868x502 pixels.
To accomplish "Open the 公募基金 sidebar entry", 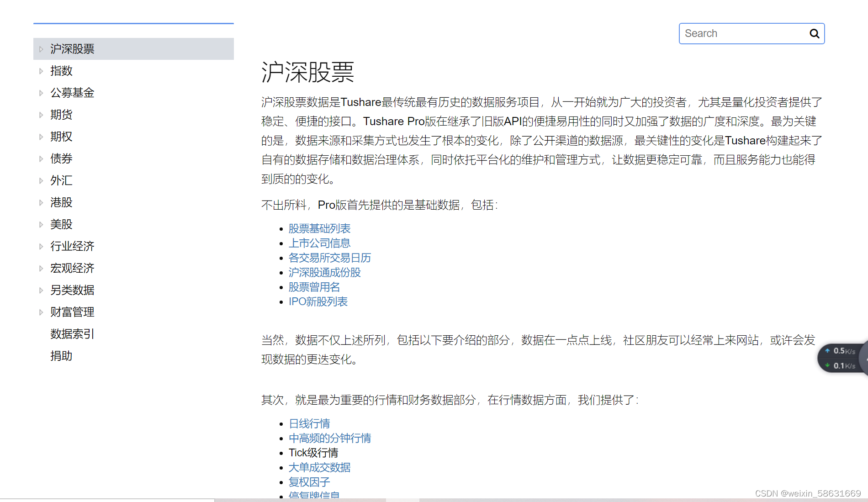I will click(x=72, y=93).
